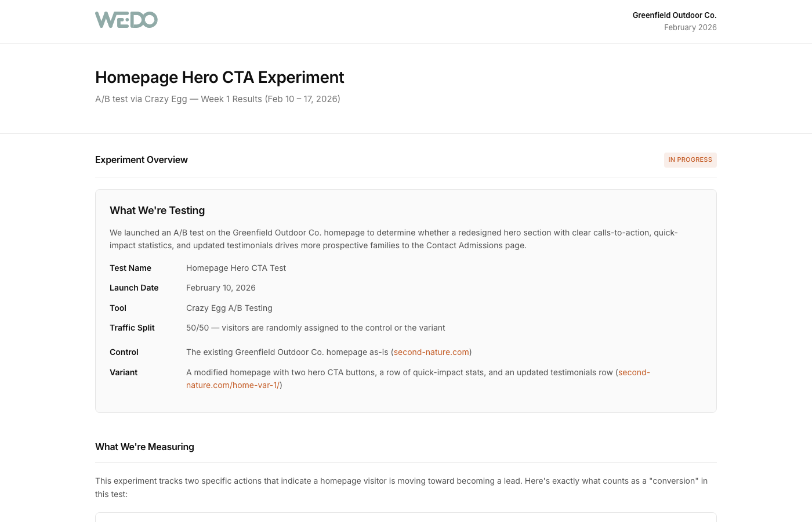The height and width of the screenshot is (522, 812).
Task: Click the Variant row label
Action: (124, 372)
